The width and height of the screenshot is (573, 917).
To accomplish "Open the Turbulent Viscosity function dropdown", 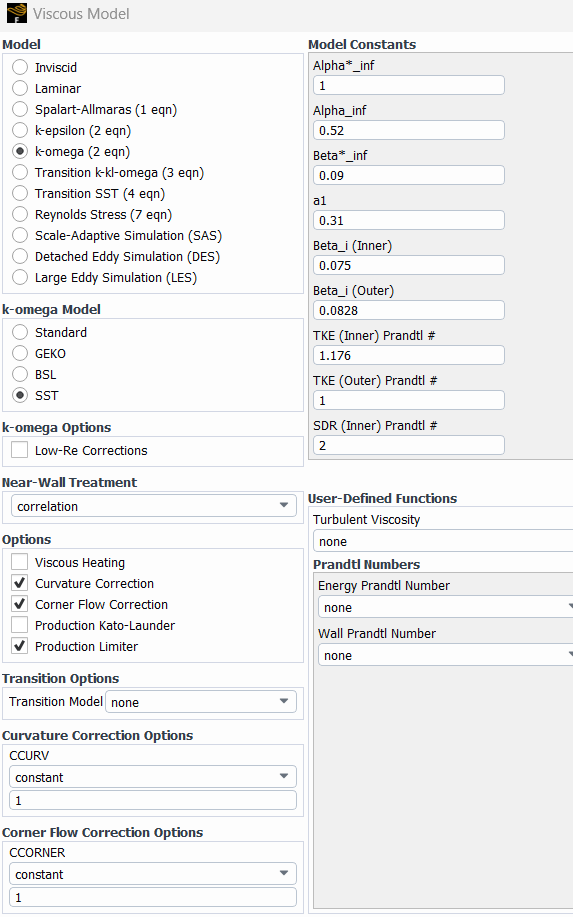I will pos(443,541).
